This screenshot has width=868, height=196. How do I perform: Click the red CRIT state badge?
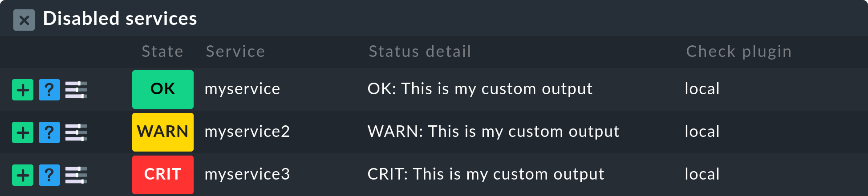163,175
